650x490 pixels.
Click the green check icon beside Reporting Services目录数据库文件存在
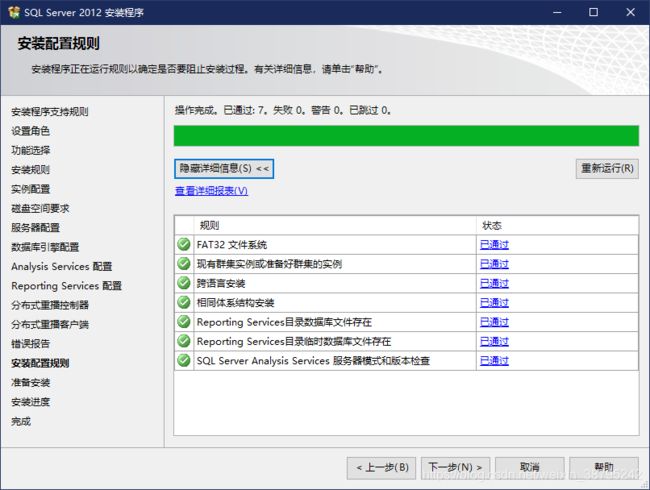pos(184,322)
